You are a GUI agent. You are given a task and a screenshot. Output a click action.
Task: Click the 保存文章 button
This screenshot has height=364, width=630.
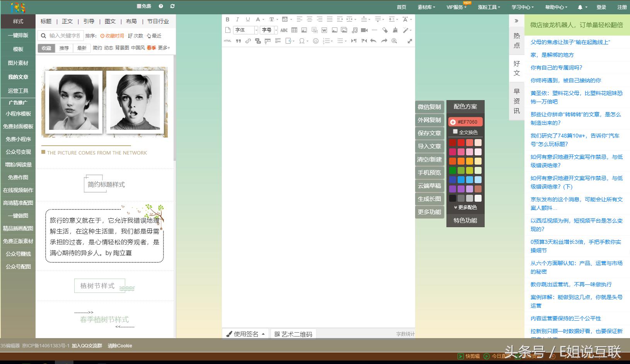[x=429, y=133]
